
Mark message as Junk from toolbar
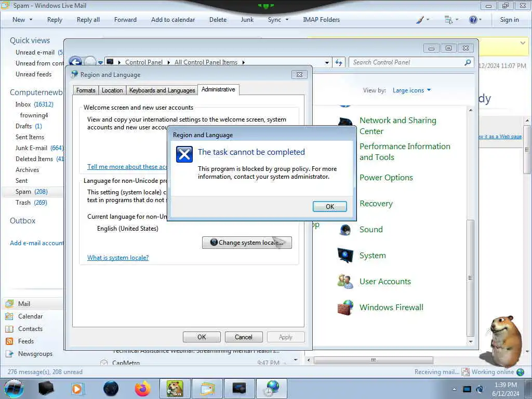tap(247, 20)
